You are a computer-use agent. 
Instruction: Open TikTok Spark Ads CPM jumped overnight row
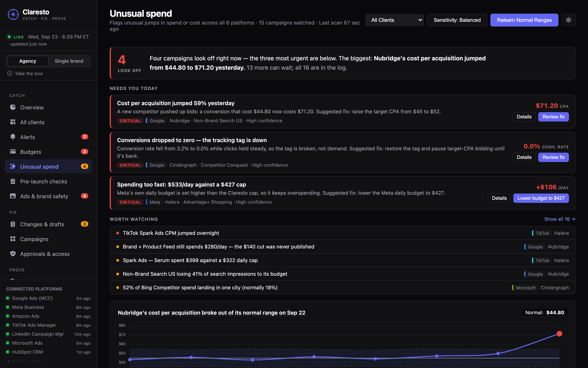click(x=342, y=233)
